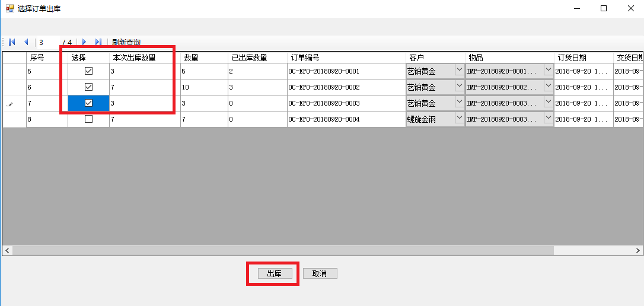Open the 物品 dropdown for order 0001
The height and width of the screenshot is (306, 644).
[x=549, y=70]
